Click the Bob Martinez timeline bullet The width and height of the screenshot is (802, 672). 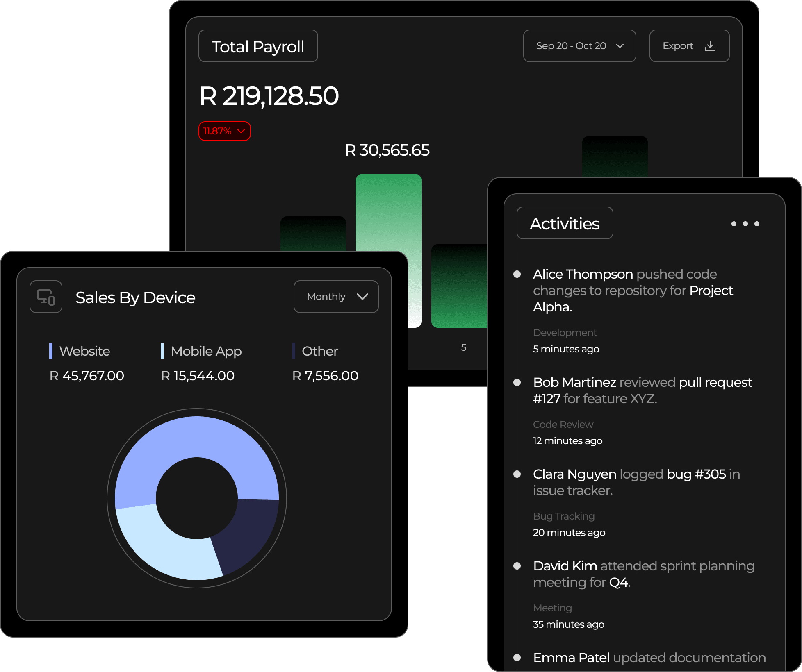(x=517, y=382)
